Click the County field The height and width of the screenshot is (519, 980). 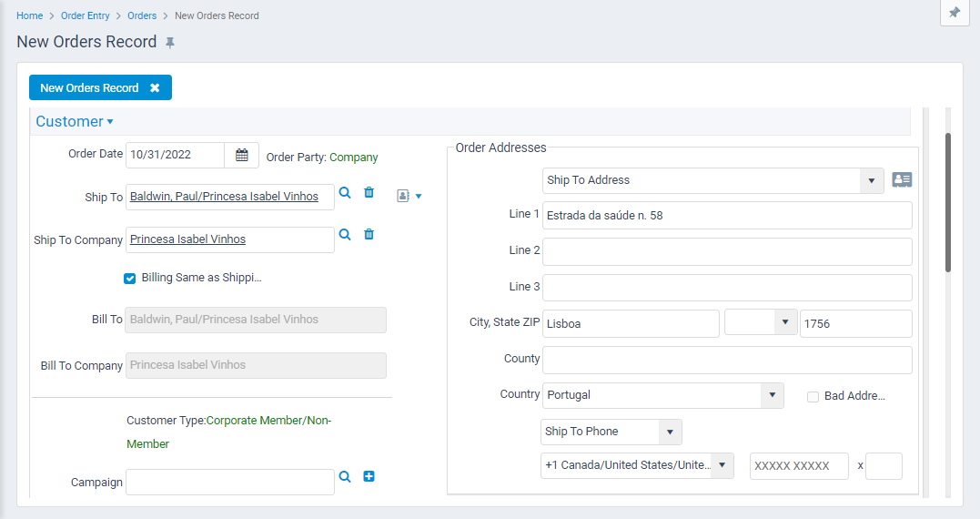point(727,361)
